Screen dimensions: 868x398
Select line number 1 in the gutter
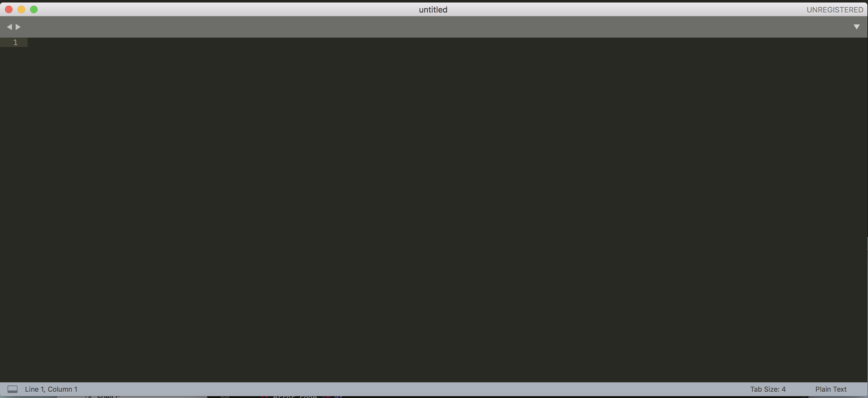(x=15, y=43)
